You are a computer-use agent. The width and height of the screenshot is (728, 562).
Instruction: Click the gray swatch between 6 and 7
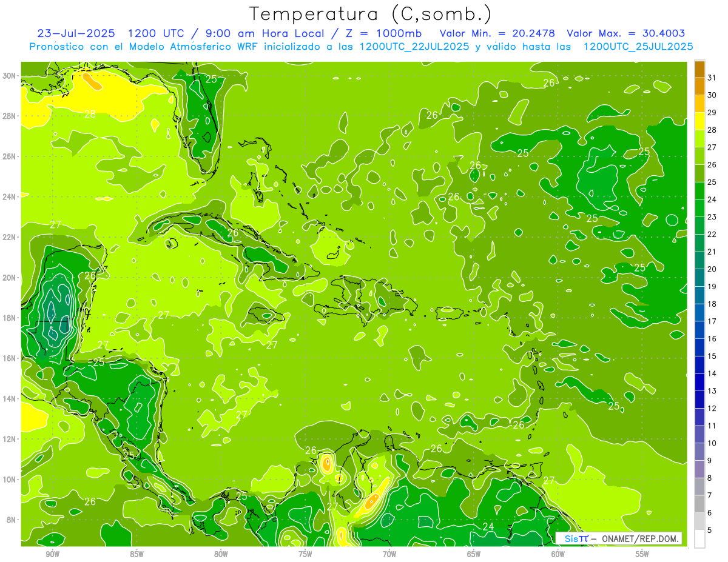pyautogui.click(x=699, y=504)
